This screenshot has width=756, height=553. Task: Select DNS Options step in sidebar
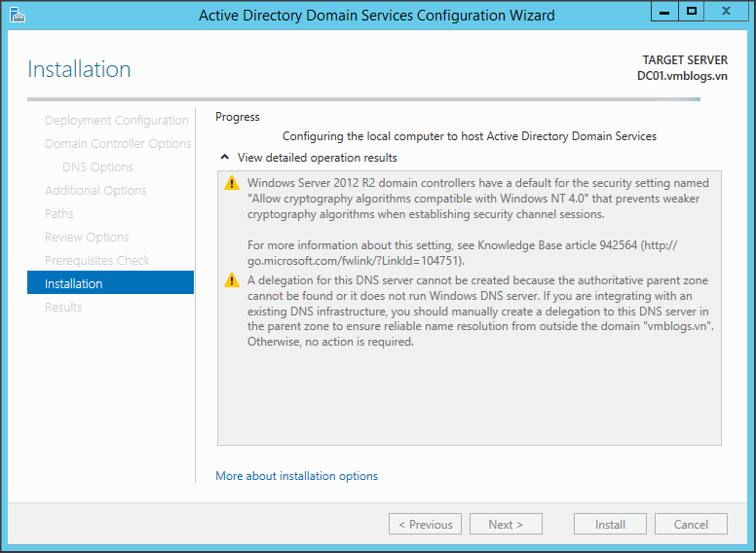pos(97,167)
